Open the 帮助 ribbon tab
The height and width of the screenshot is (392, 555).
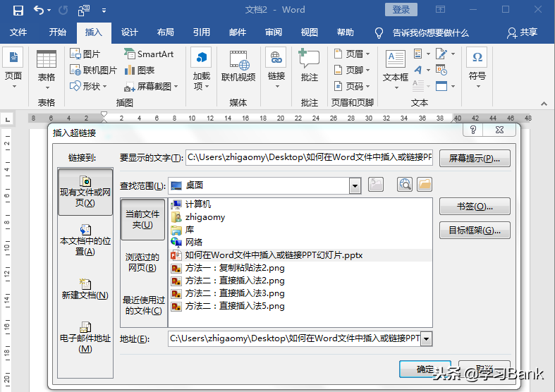346,32
